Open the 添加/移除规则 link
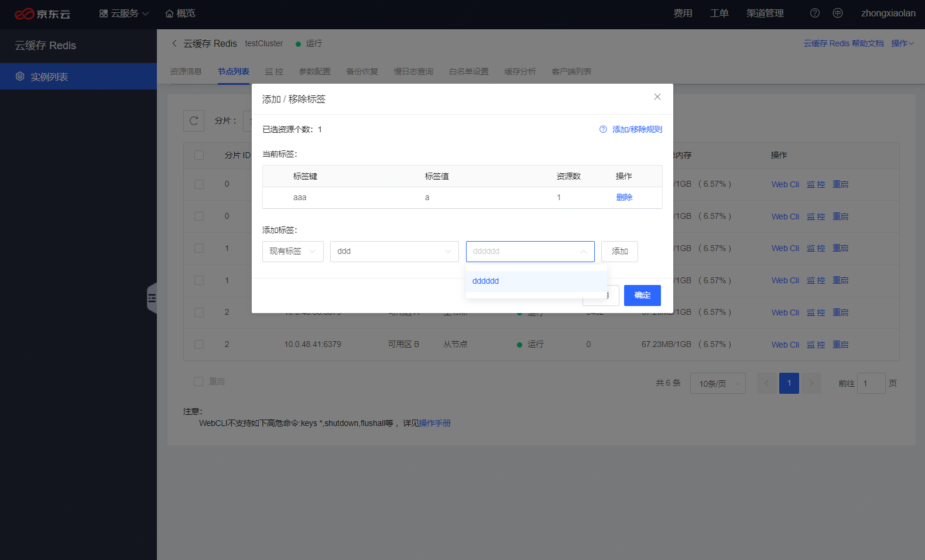The image size is (925, 560). tap(637, 129)
